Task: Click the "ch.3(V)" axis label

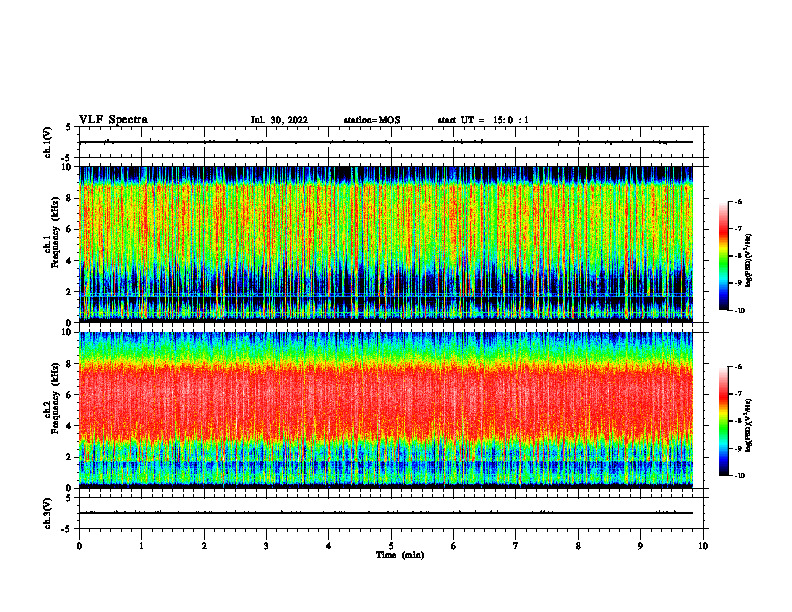Action: click(48, 513)
